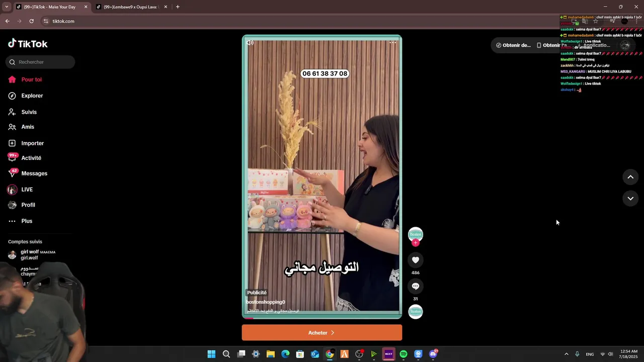644x362 pixels.
Task: Go to the LIVE section
Action: [27, 190]
